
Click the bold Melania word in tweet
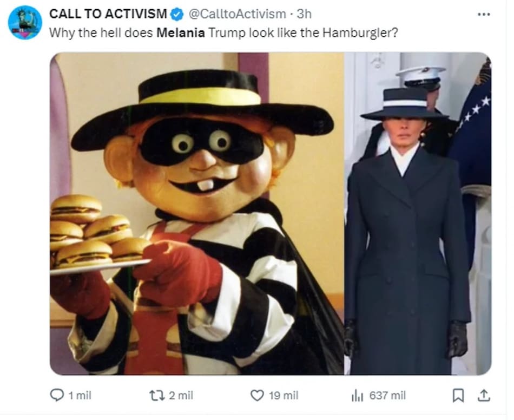click(181, 33)
